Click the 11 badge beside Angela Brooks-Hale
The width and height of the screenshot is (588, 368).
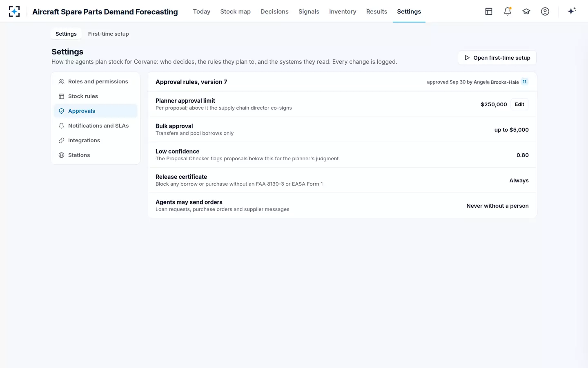tap(525, 82)
